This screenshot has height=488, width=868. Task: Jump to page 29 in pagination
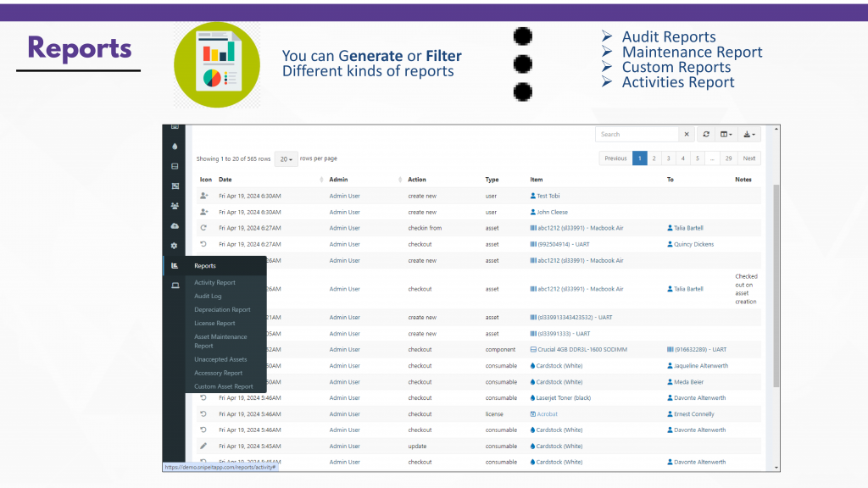728,158
